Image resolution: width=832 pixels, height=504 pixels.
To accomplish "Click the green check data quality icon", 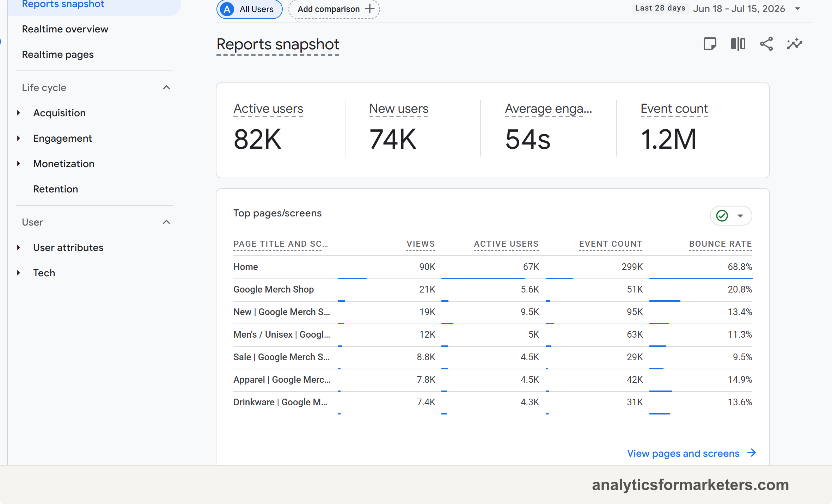I will click(x=722, y=216).
